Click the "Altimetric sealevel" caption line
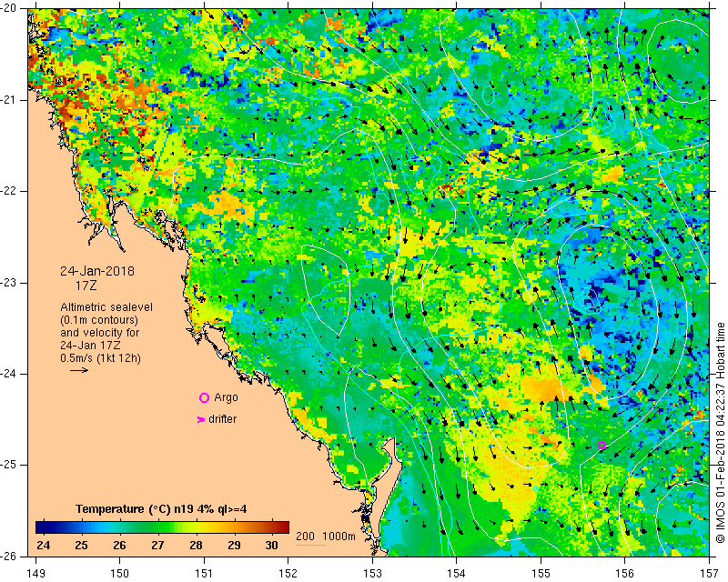This screenshot has height=582, width=728. [106, 307]
